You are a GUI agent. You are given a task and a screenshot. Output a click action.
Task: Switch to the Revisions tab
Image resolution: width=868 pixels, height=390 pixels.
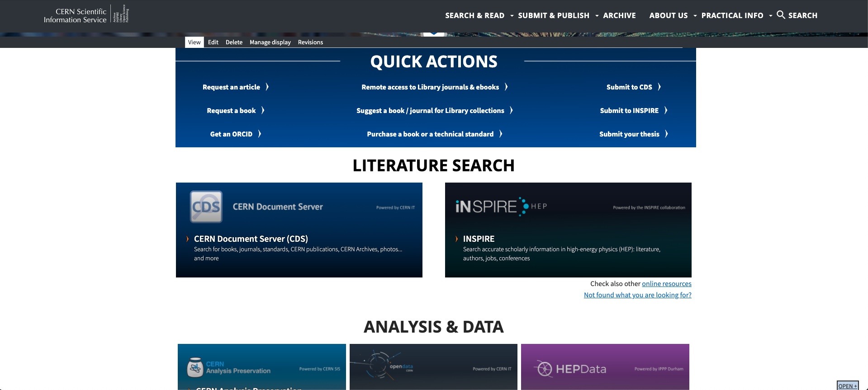point(310,42)
